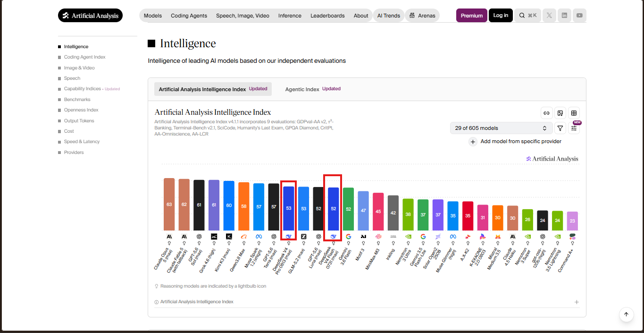Jump to Openness Index in sidebar

coord(81,110)
